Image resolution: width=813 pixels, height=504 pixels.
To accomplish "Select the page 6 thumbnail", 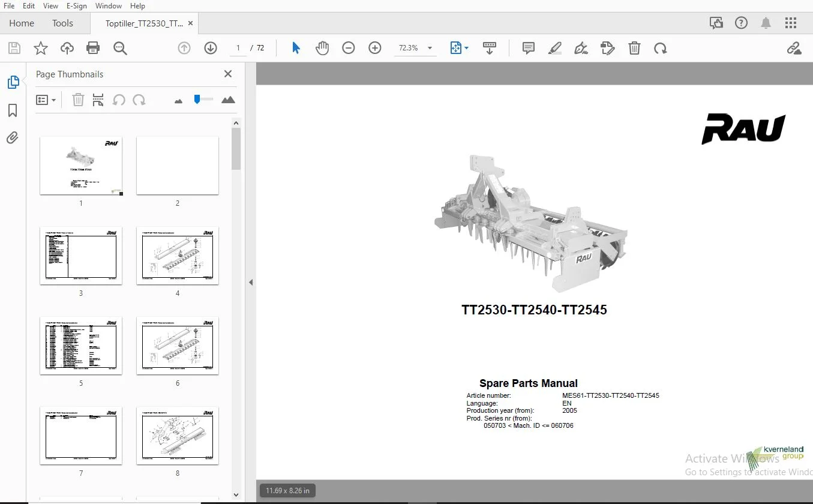I will point(178,346).
